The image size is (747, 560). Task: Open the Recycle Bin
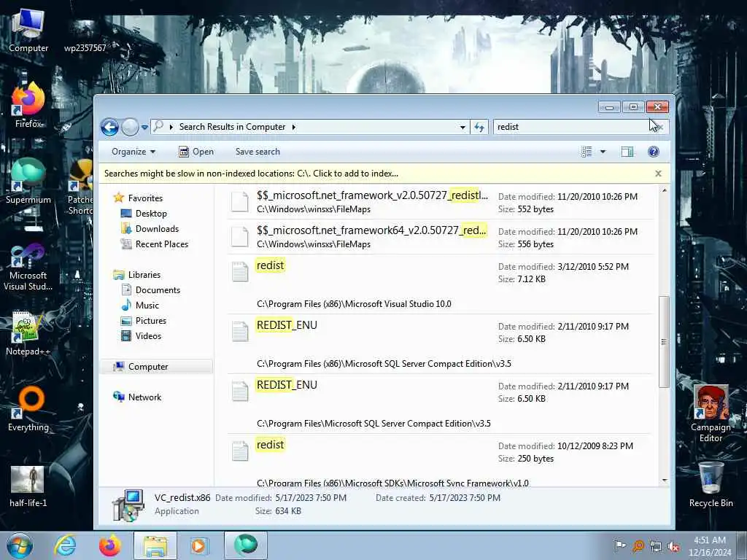coord(711,484)
